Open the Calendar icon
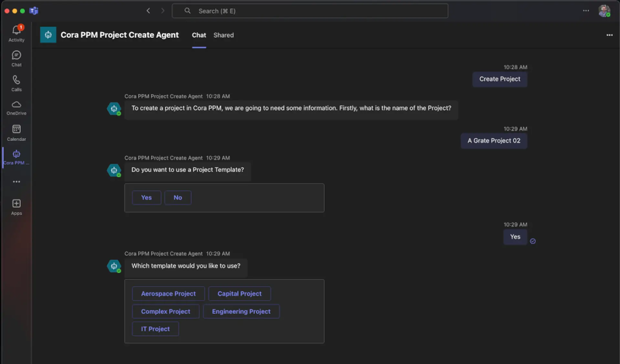 (x=16, y=133)
